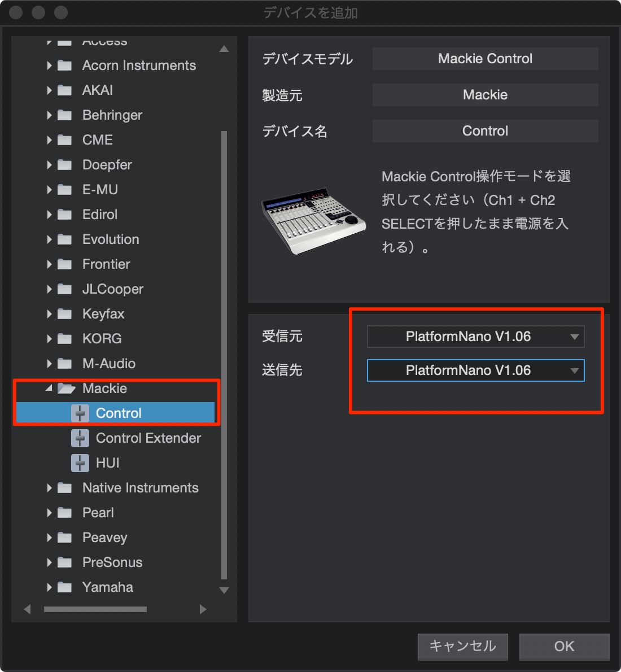Select the Doepfer tree row
Screen dimensions: 621x672
(x=115, y=164)
